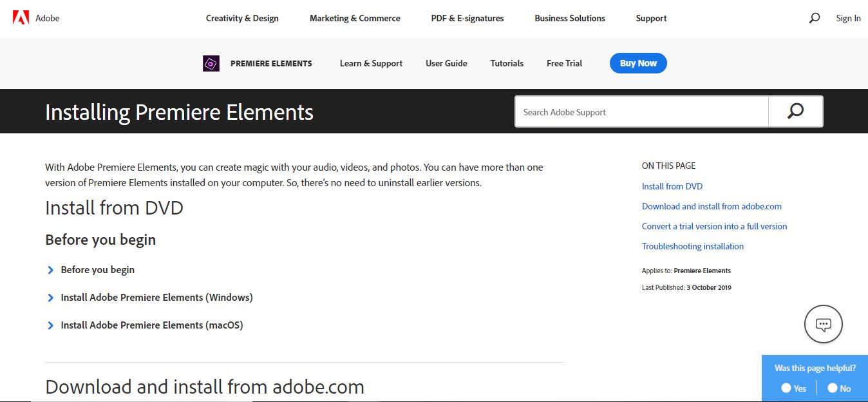This screenshot has width=868, height=402.
Task: Open the feedback chat bubble icon
Action: pos(822,324)
